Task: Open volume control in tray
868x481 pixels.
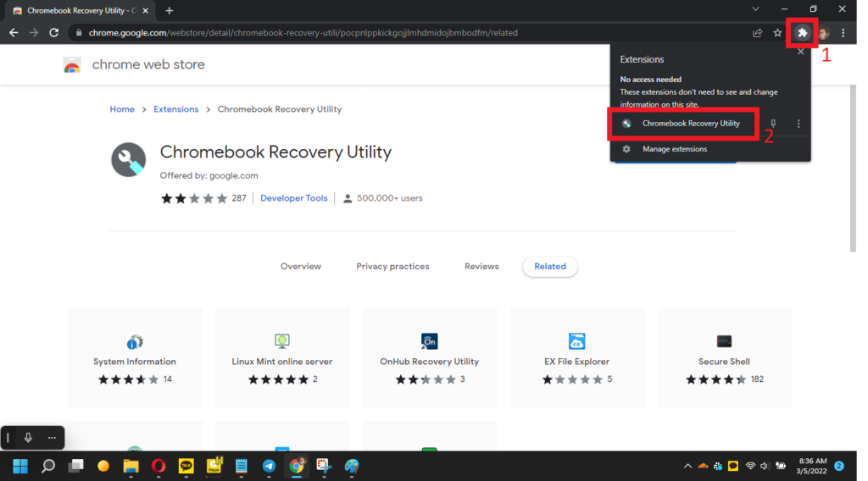Action: click(x=765, y=466)
